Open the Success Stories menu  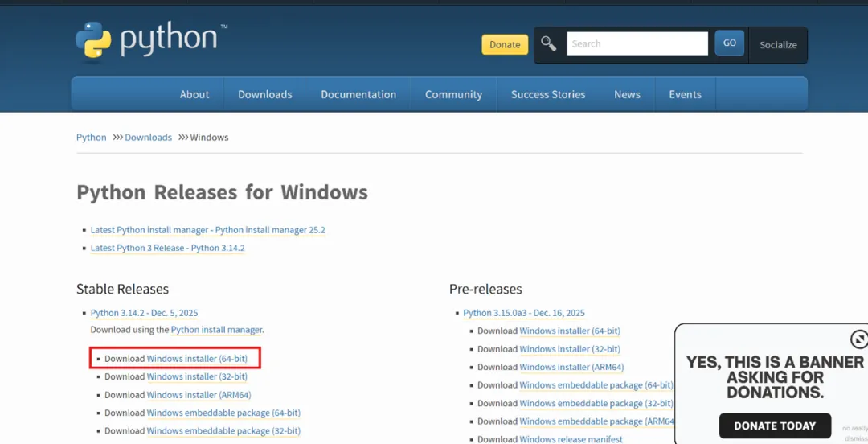tap(548, 94)
